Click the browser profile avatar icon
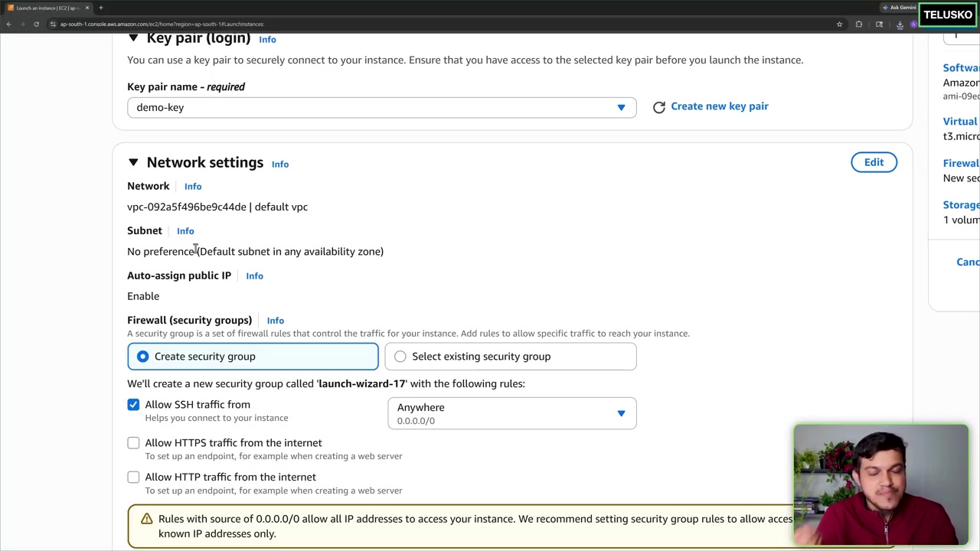The image size is (980, 551). point(913,24)
